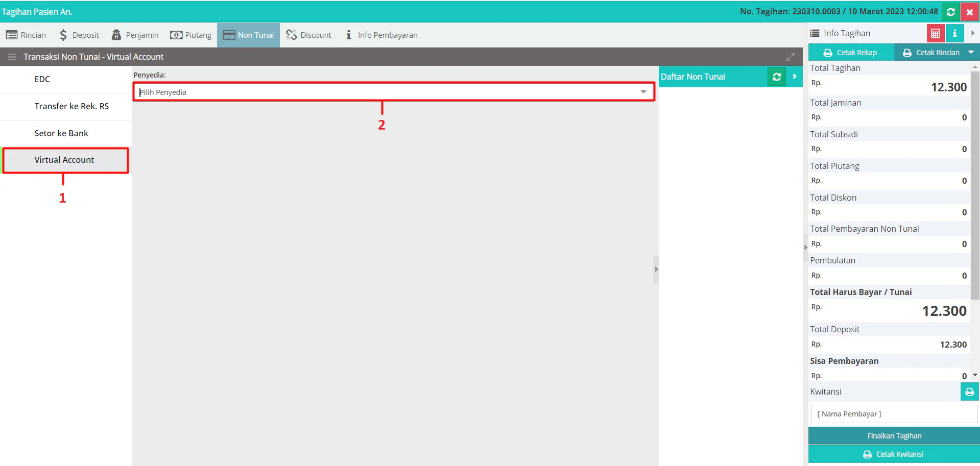Click the scrollbar down arrow in Info Tagihan
This screenshot has width=980, height=466.
(975, 375)
